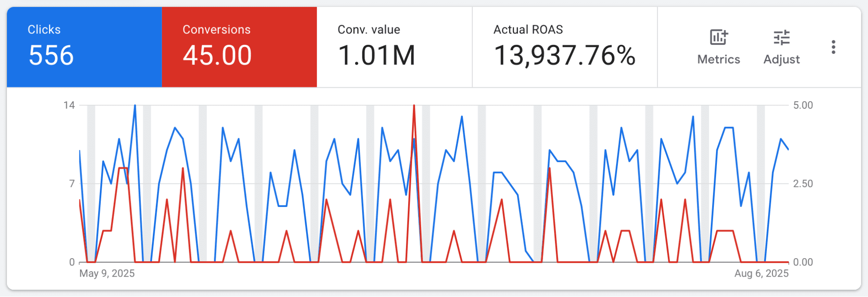The height and width of the screenshot is (297, 868).
Task: Click the Adjust label
Action: [x=782, y=60]
